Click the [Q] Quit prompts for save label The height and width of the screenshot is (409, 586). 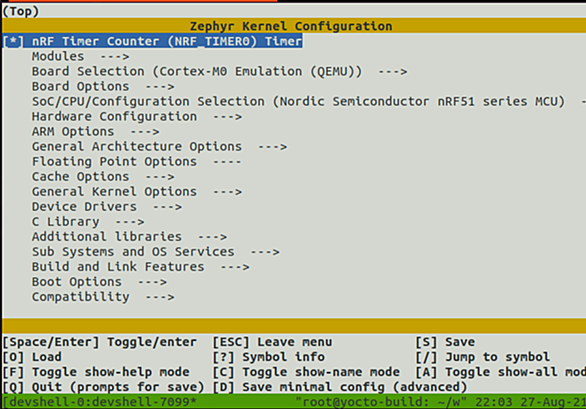[x=104, y=387]
